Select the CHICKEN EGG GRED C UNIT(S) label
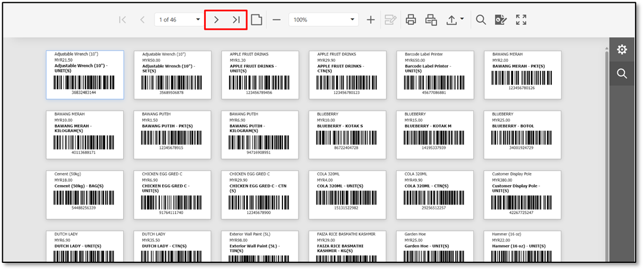Screen dimensions: 644x270 [x=172, y=195]
